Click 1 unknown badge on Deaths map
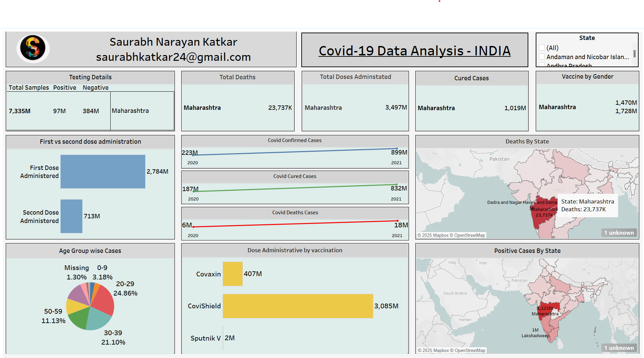Viewport: 644px width, 358px height. click(619, 233)
